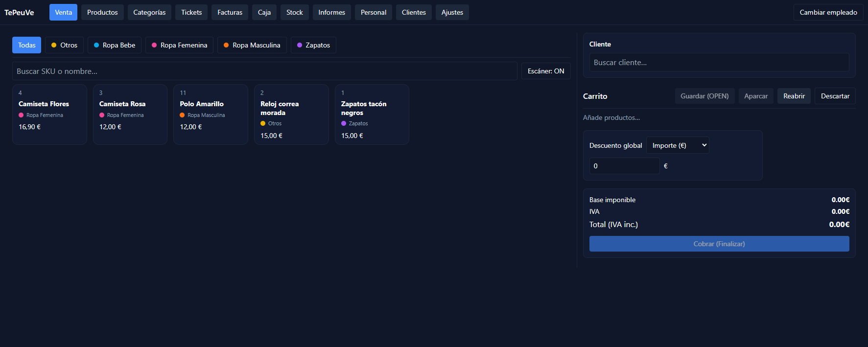This screenshot has width=868, height=347.
Task: Filter by Zapatos category chip
Action: click(x=313, y=45)
